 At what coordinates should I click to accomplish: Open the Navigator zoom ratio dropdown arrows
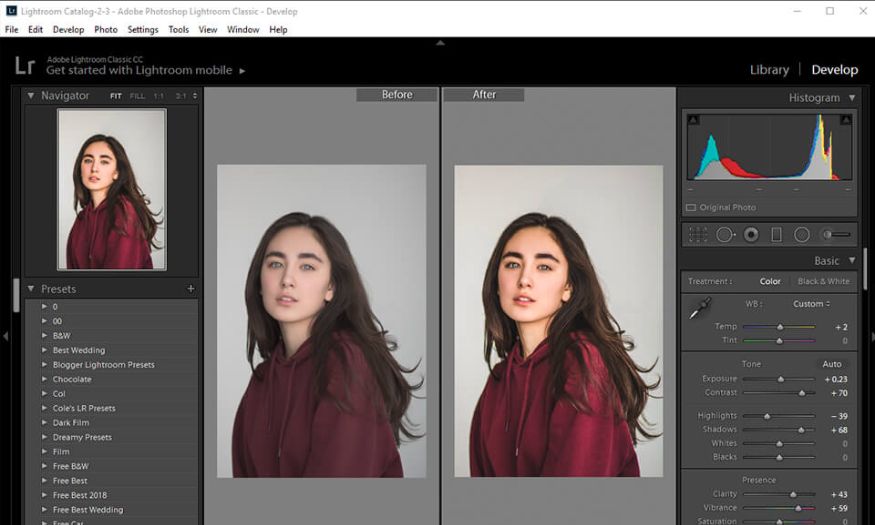(195, 96)
